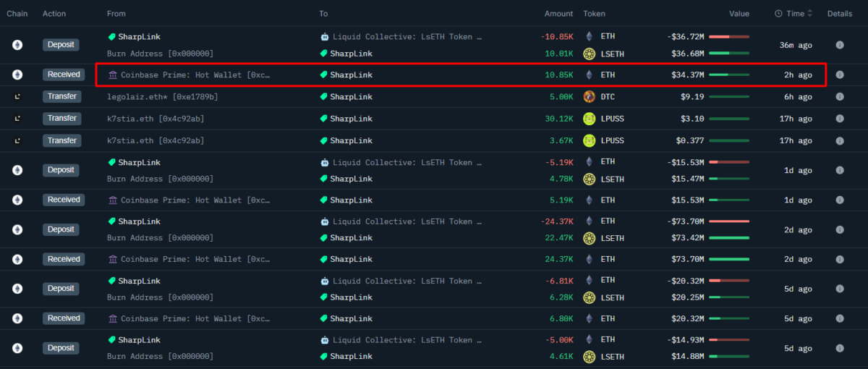Viewport: 868px width, 369px height.
Task: Click the Value column header
Action: pos(739,14)
